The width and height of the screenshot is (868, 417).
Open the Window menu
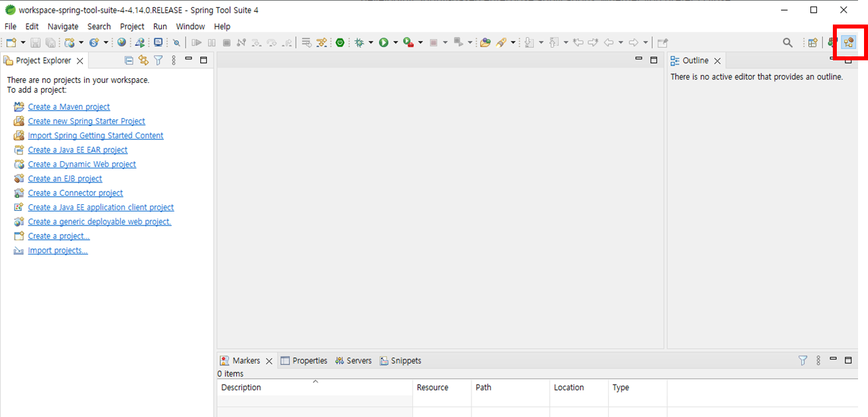(x=190, y=27)
